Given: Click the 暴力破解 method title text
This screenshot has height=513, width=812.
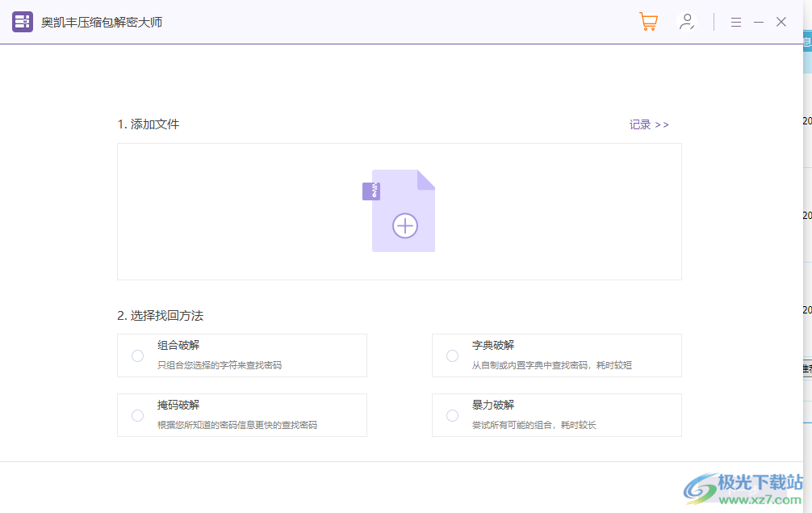Looking at the screenshot, I should (493, 405).
